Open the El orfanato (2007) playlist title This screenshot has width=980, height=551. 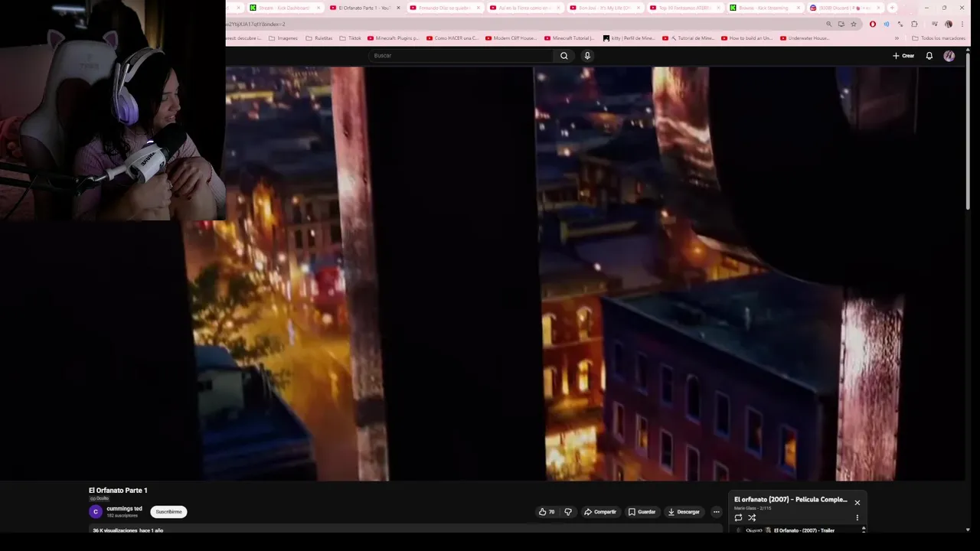pos(791,500)
